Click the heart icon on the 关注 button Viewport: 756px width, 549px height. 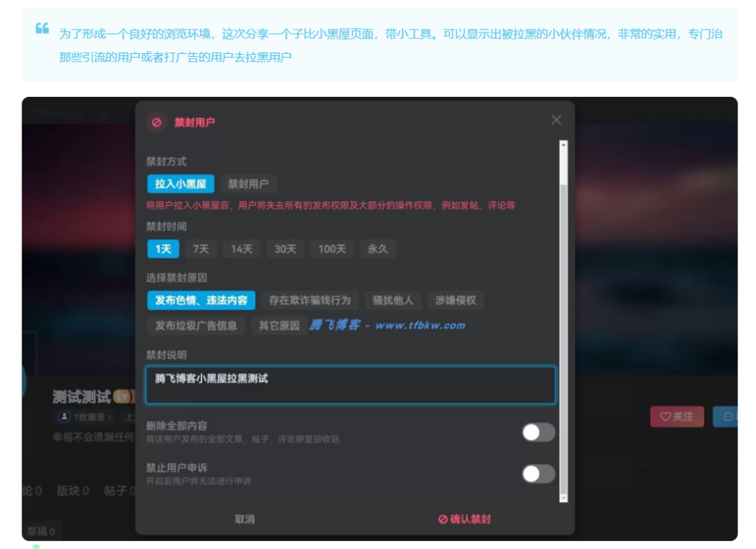(667, 417)
